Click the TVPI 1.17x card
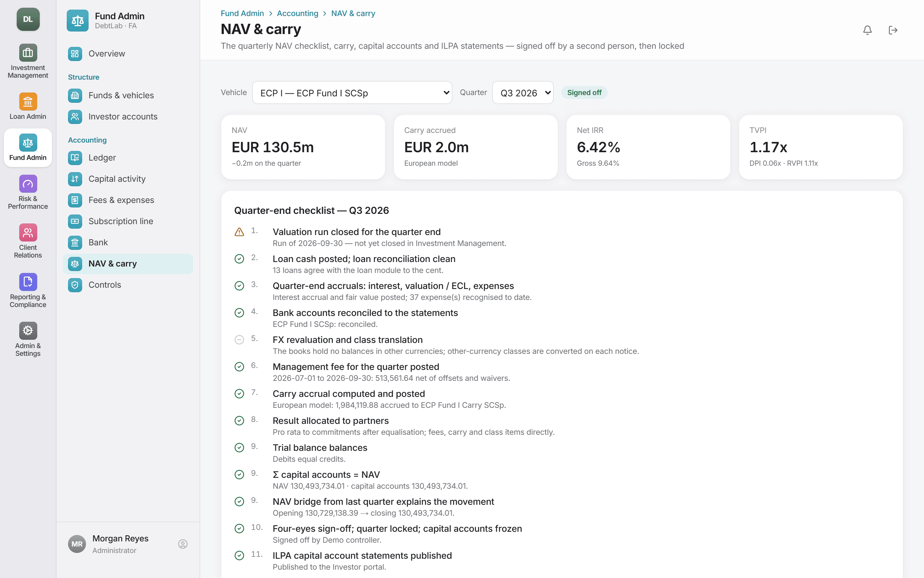924x578 pixels. (x=821, y=147)
